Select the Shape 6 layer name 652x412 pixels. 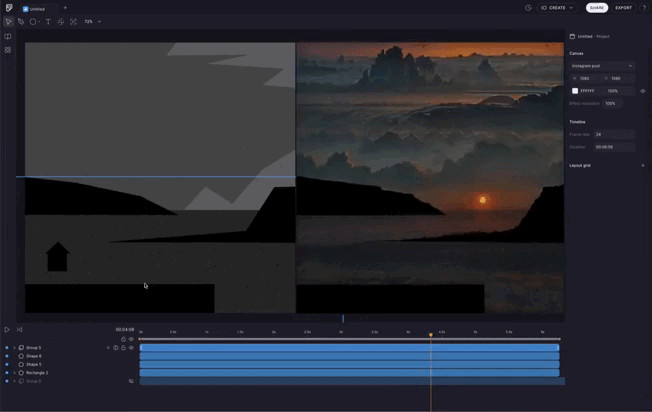34,356
